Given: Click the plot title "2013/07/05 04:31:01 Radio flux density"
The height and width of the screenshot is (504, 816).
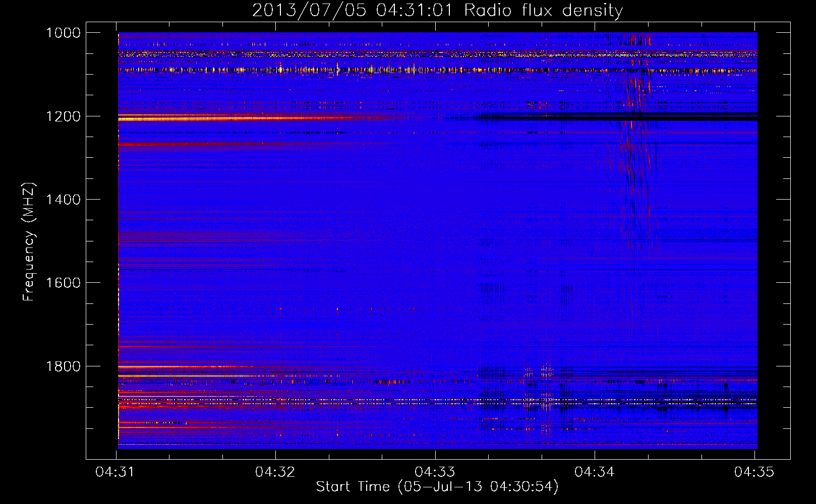Looking at the screenshot, I should (x=437, y=10).
